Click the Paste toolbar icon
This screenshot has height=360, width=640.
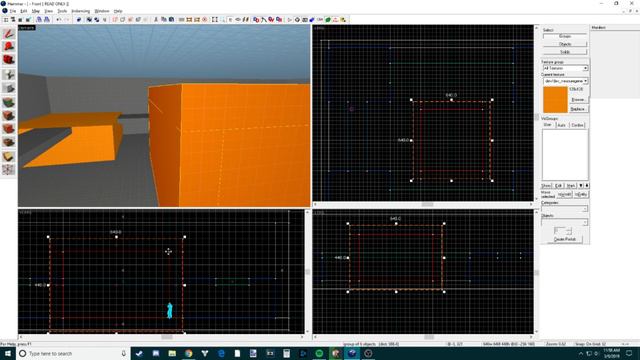171,20
